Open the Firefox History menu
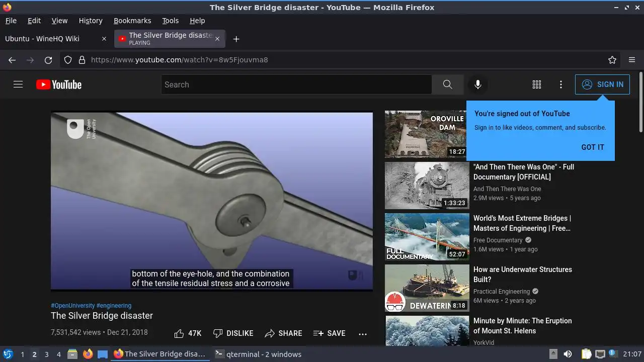 point(91,21)
